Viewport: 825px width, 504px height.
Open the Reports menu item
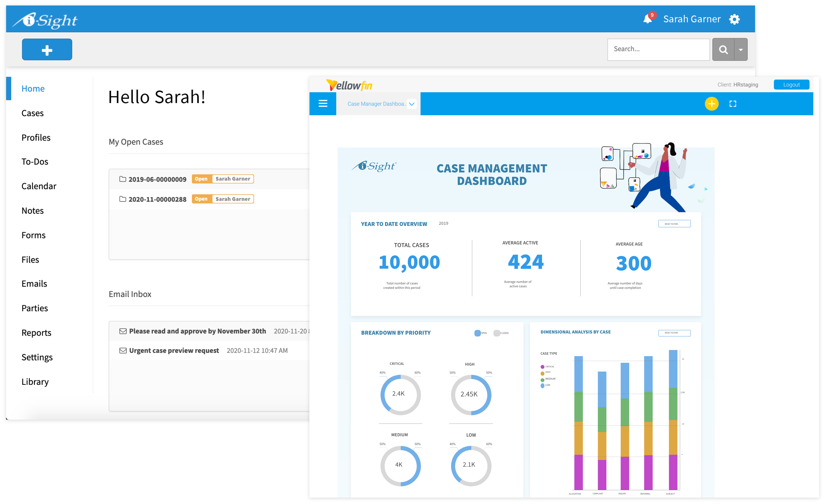tap(36, 333)
